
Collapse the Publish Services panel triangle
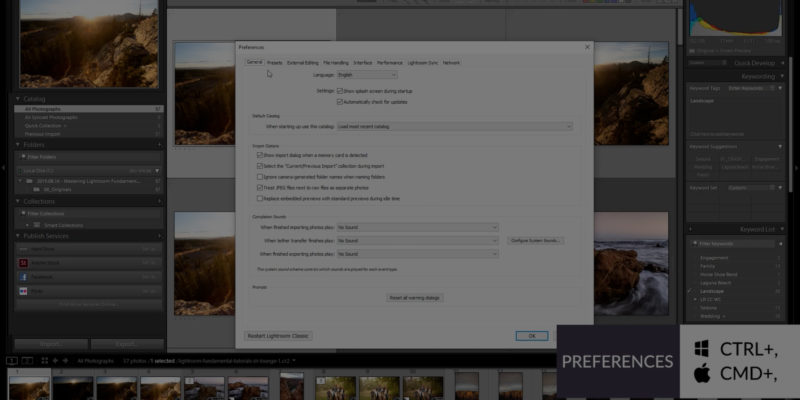[18, 236]
